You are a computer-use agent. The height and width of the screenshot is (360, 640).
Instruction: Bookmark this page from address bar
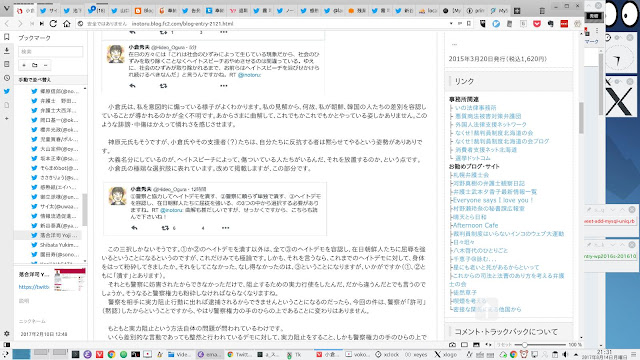(469, 24)
